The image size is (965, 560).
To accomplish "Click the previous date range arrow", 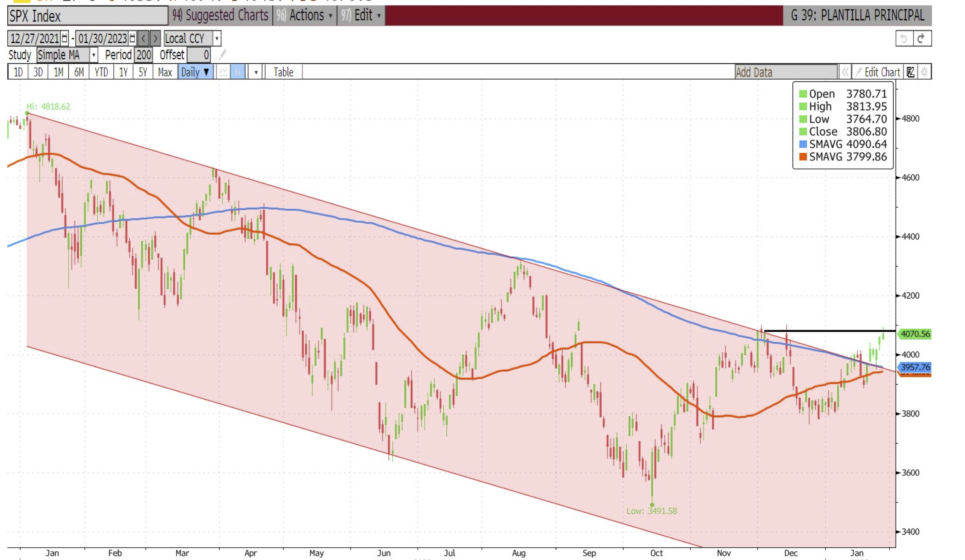I will coord(144,39).
